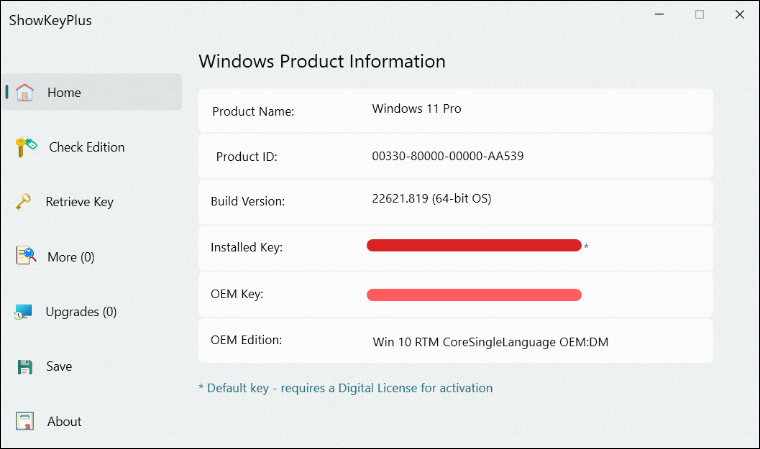This screenshot has width=760, height=449.
Task: Click the Upgrades monitor icon
Action: pyautogui.click(x=25, y=312)
